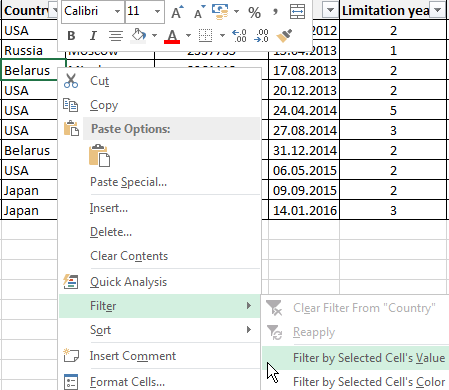
Task: Click the Format Painter brush
Action: 284,36
